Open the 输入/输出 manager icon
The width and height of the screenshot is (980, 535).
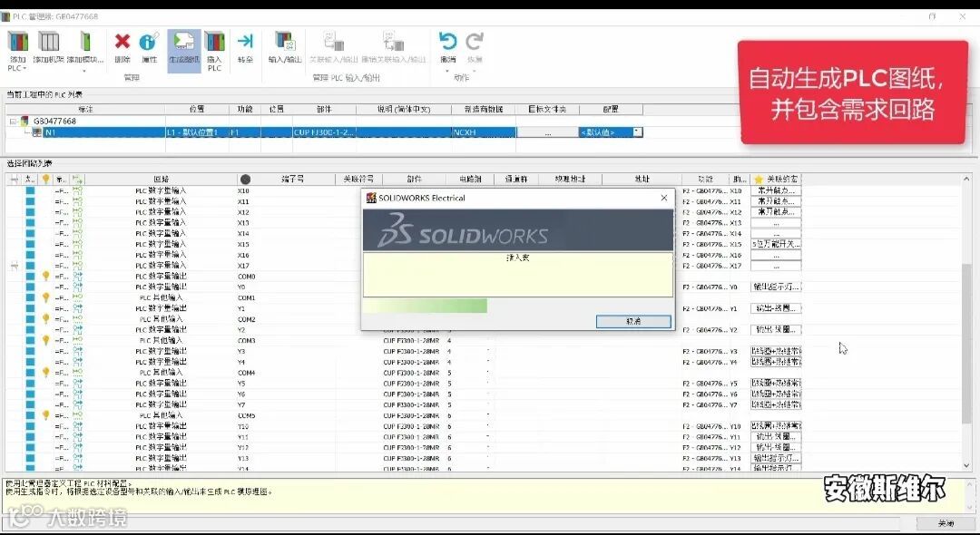285,42
